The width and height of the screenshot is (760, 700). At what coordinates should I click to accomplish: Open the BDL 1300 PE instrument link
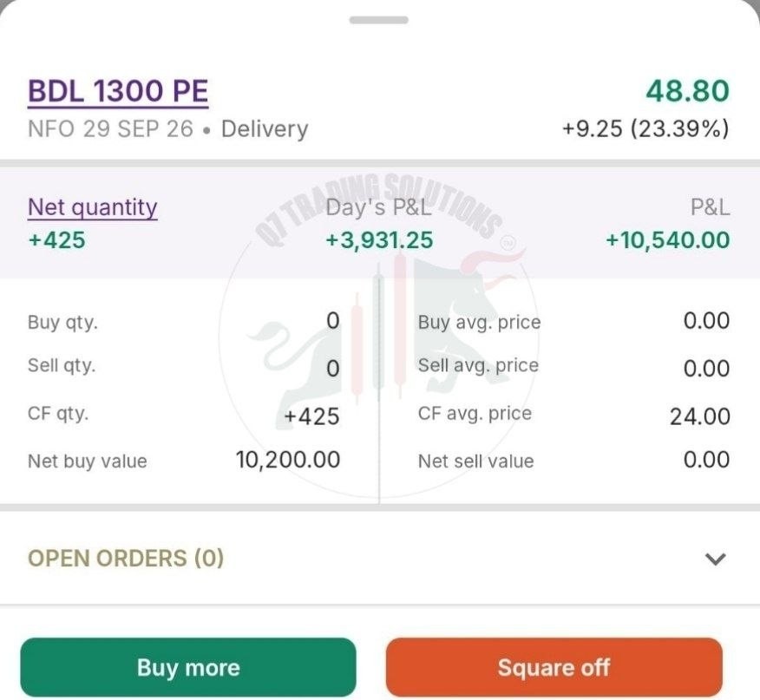click(118, 91)
